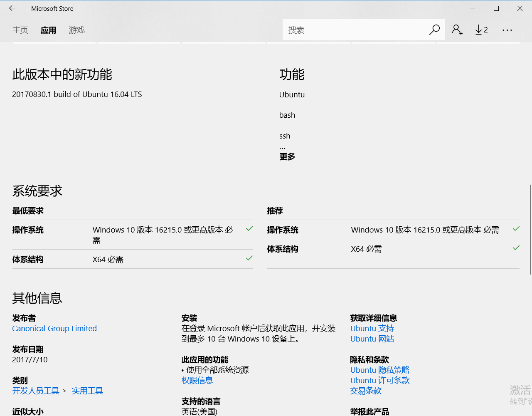Close the Microsoft Store window

tap(520, 8)
